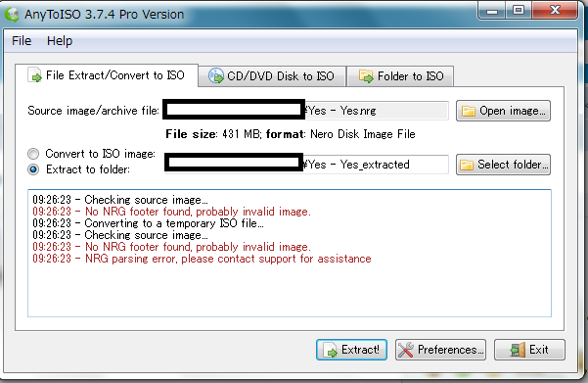Image resolution: width=588 pixels, height=383 pixels.
Task: Select the Extract to folder radio button
Action: point(33,169)
